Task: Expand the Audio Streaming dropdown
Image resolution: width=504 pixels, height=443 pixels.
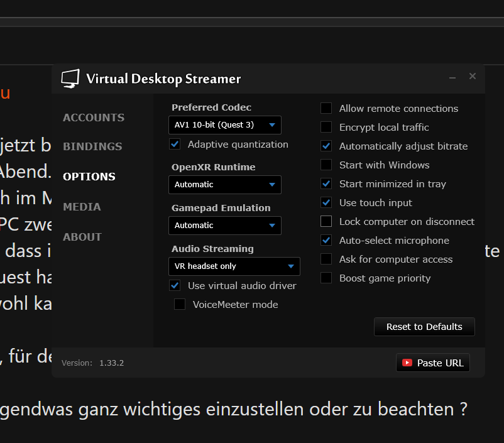Action: pos(234,266)
